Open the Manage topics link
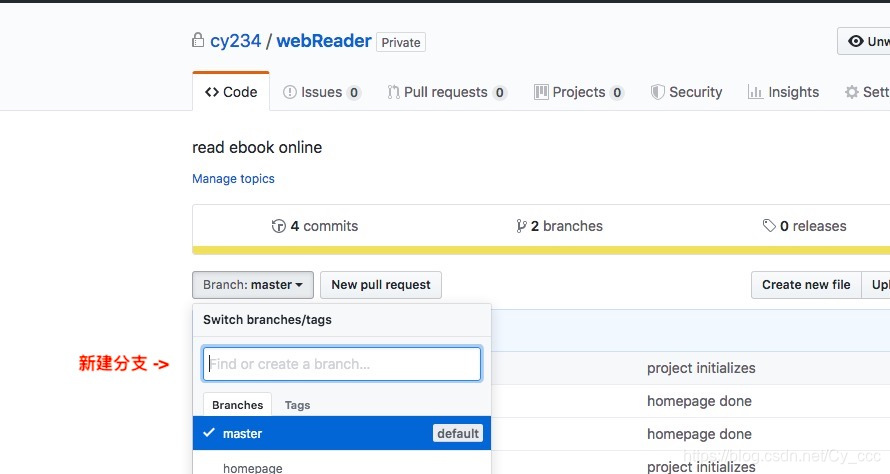The image size is (890, 474). [233, 179]
